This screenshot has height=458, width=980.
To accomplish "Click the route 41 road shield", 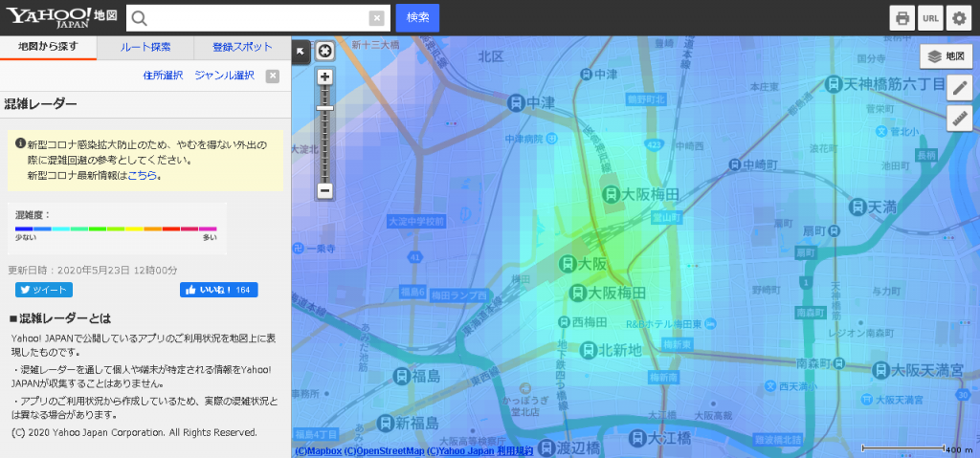I will [414, 256].
